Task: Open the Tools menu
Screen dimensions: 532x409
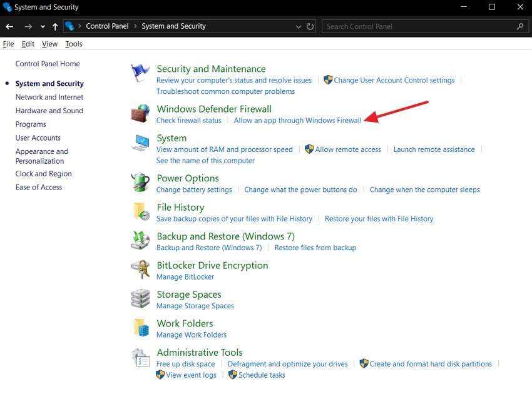Action: [74, 44]
